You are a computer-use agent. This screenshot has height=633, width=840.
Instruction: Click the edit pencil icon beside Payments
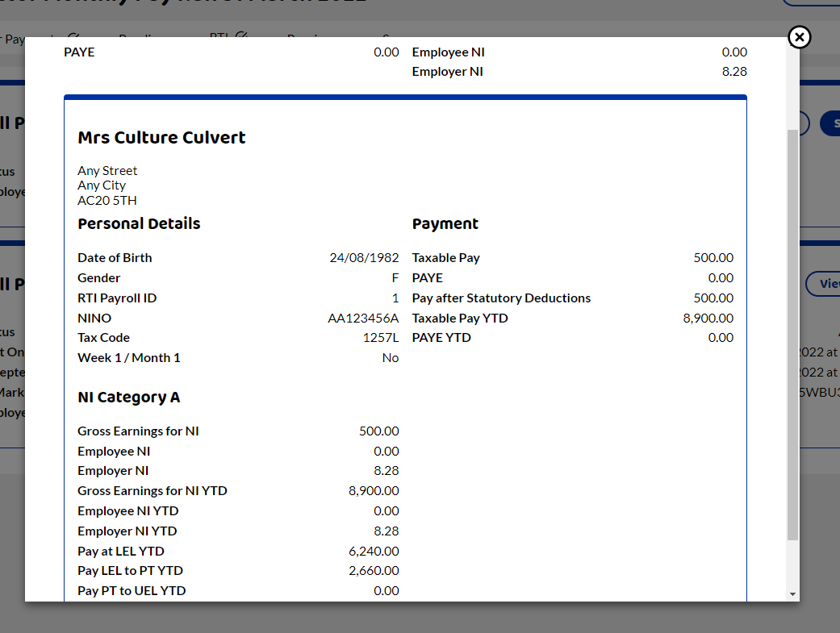[74, 37]
